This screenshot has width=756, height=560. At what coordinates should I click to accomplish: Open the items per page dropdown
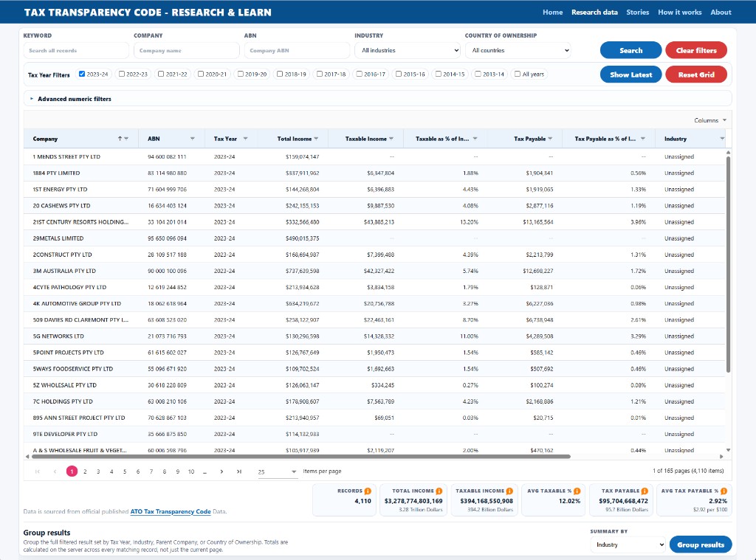[x=278, y=471]
